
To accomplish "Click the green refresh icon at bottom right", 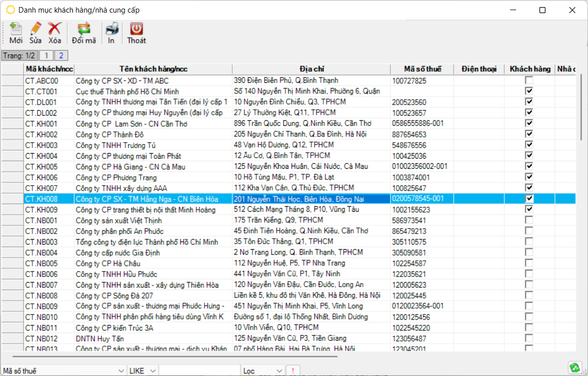I will coord(574,368).
